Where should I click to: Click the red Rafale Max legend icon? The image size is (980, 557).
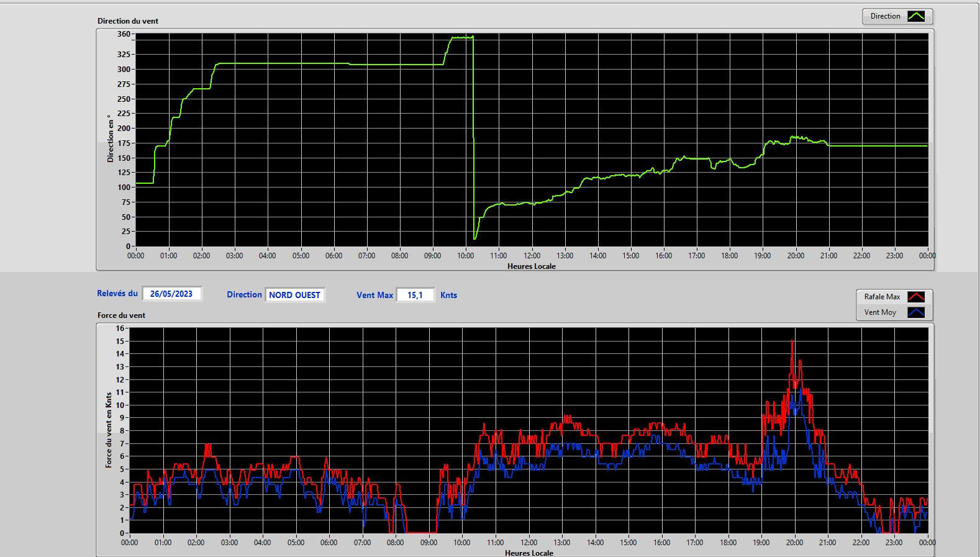(x=916, y=297)
